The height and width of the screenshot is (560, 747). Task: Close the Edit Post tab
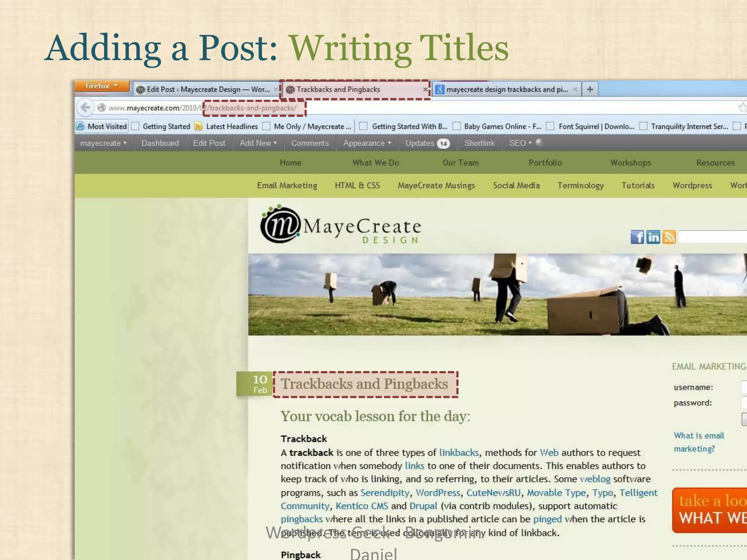point(276,89)
